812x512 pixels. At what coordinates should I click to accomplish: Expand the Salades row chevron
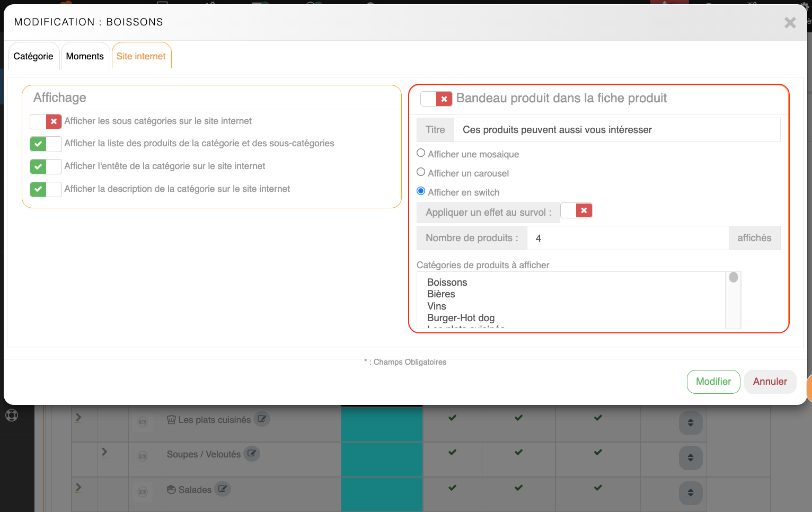(78, 488)
